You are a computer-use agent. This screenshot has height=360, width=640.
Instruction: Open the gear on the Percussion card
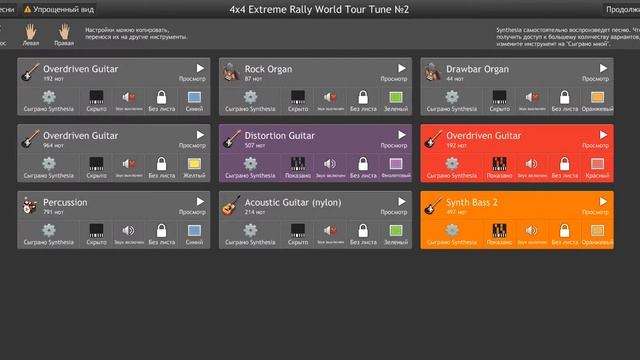point(49,231)
